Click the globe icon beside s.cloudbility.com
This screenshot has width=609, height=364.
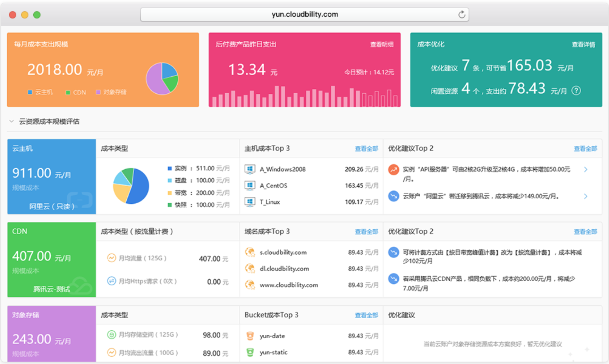(250, 252)
